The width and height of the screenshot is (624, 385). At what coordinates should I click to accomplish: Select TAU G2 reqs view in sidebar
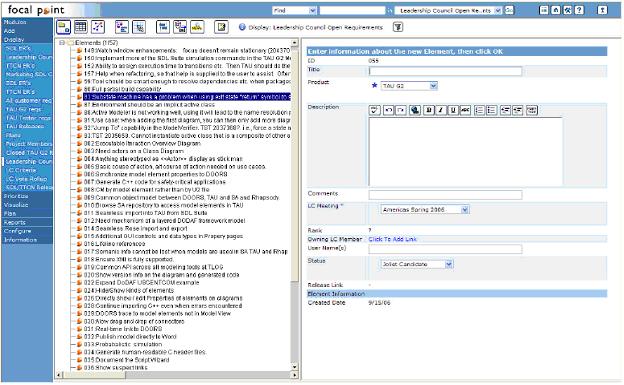[x=23, y=109]
